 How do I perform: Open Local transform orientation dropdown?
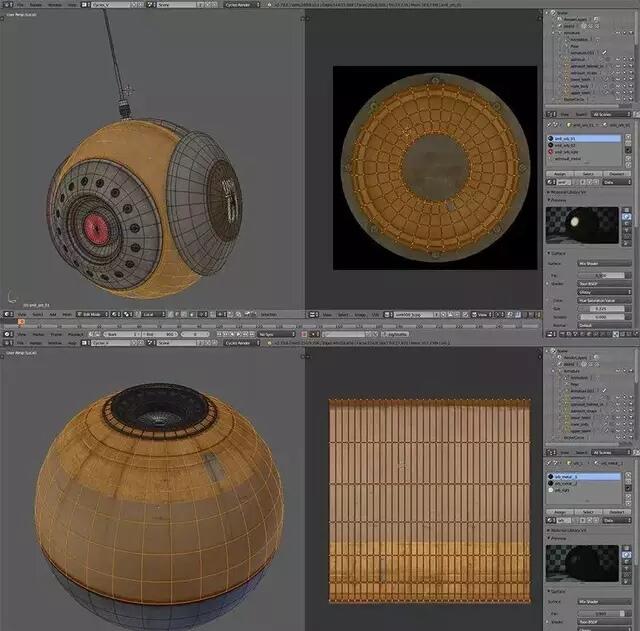153,314
